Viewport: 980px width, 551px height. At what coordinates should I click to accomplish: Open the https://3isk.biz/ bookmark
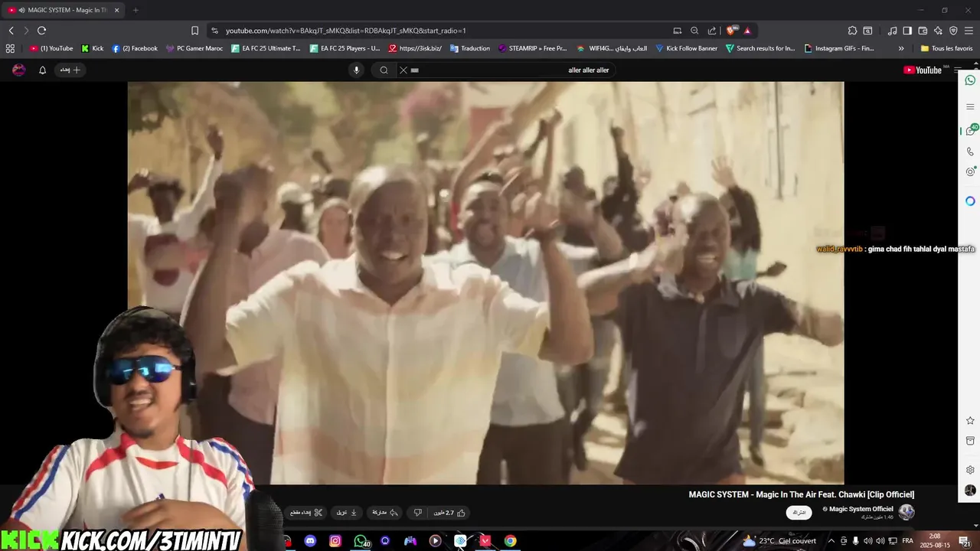(x=415, y=48)
